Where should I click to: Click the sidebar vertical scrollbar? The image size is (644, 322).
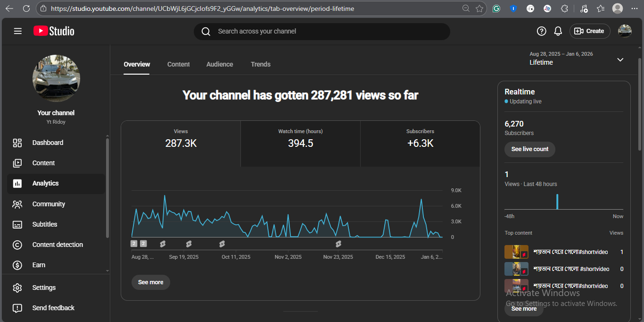tap(107, 189)
